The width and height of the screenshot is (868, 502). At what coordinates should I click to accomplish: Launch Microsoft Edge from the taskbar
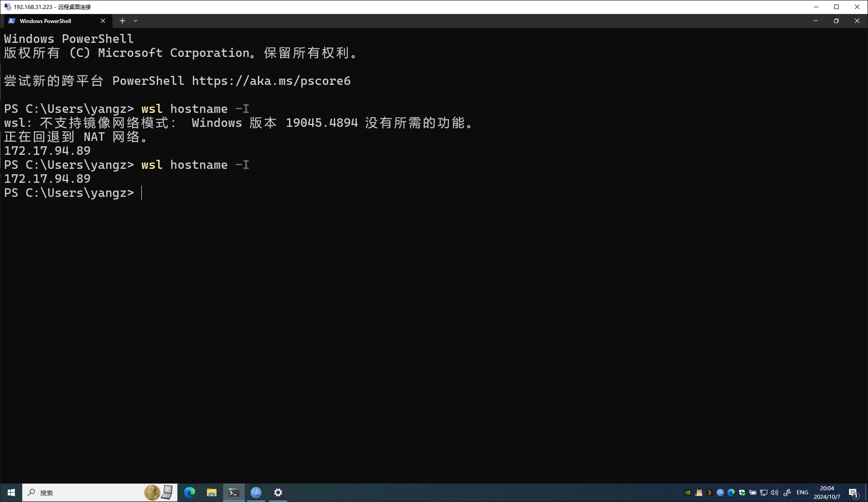(x=190, y=493)
